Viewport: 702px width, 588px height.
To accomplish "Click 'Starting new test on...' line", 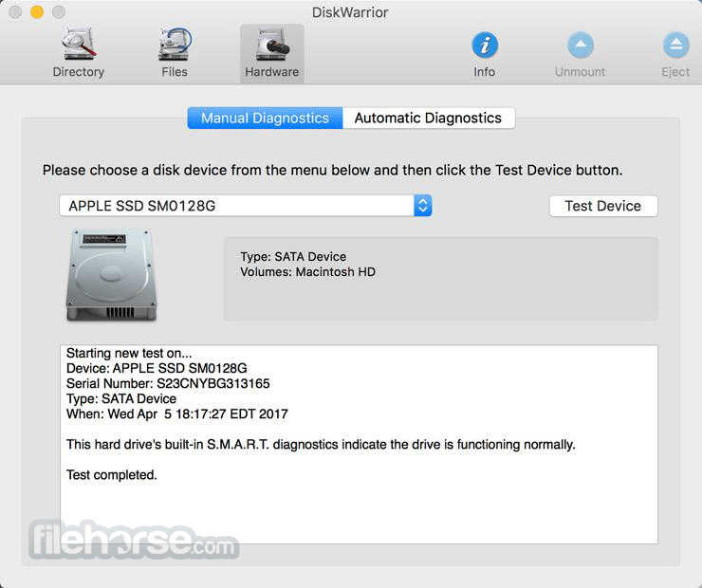I will [129, 353].
